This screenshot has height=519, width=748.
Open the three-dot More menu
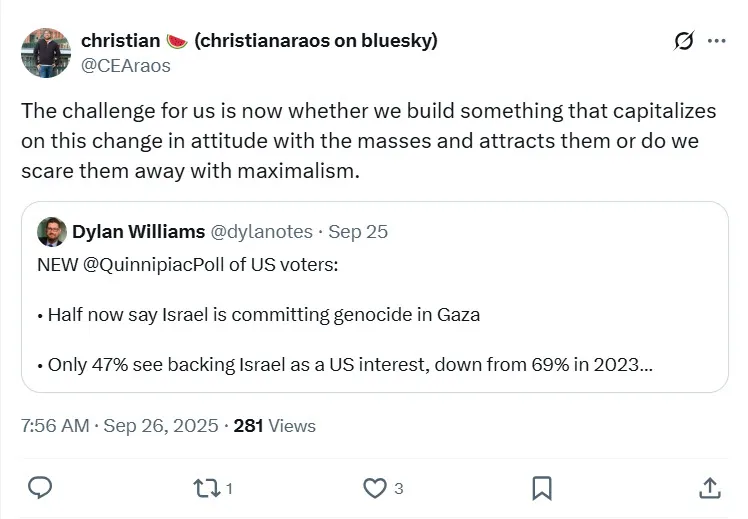click(716, 41)
